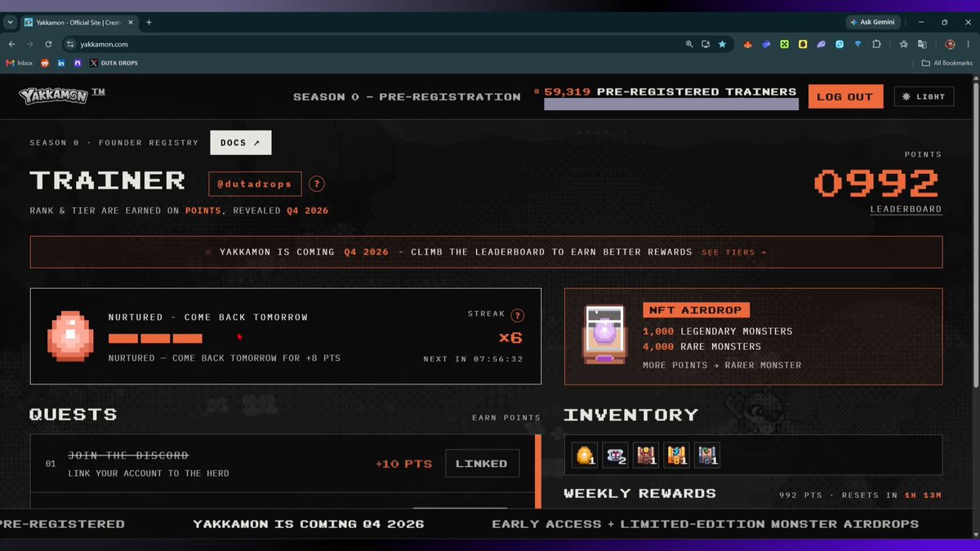Click the SEE TIERS link in the banner
The height and width of the screenshot is (551, 980).
(x=734, y=252)
